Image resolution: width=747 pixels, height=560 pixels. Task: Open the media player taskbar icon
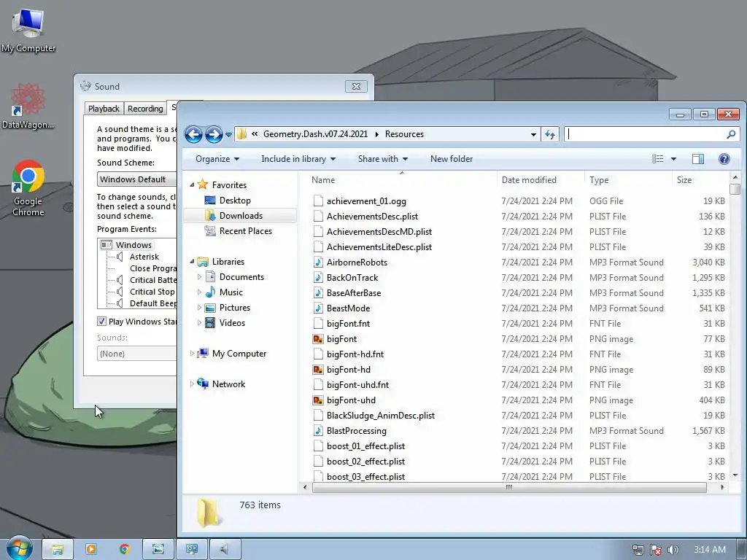pos(91,549)
